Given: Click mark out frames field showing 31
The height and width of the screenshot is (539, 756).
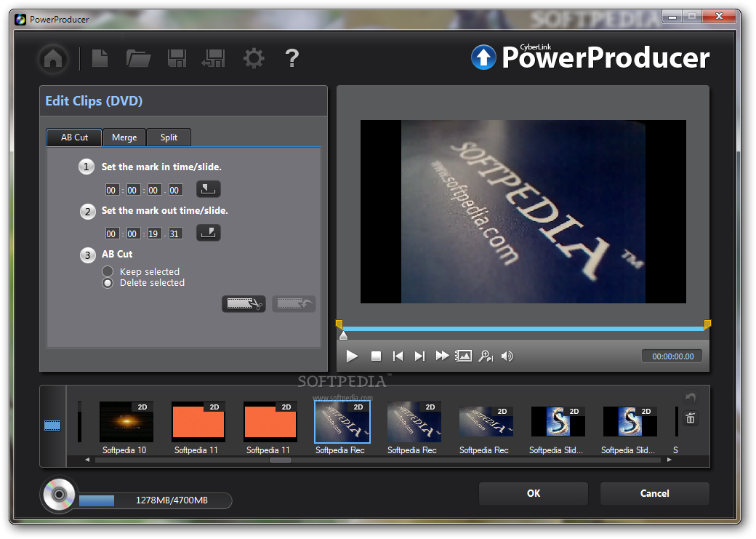Looking at the screenshot, I should pos(174,234).
